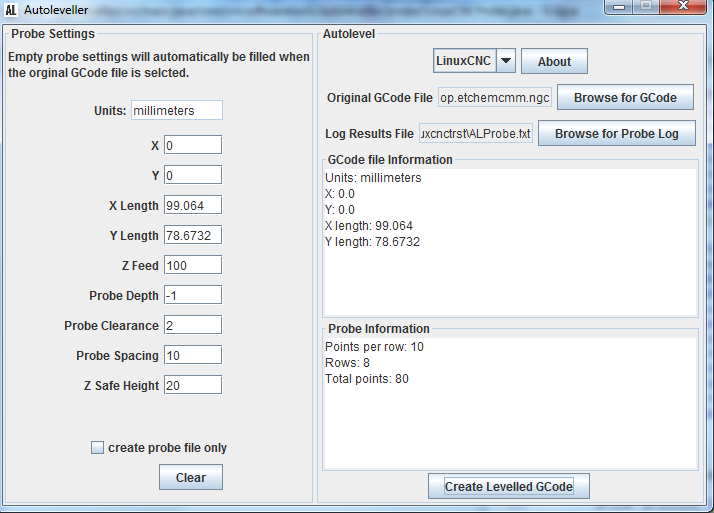Click the Log Results File path field

point(475,133)
